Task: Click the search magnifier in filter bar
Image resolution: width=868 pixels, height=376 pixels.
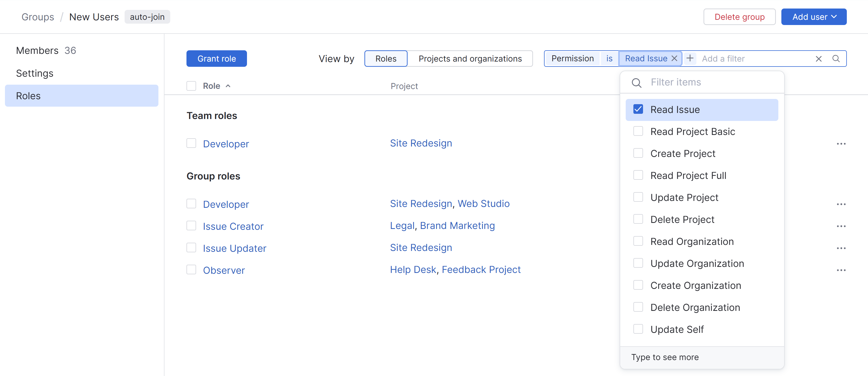Action: click(x=836, y=59)
